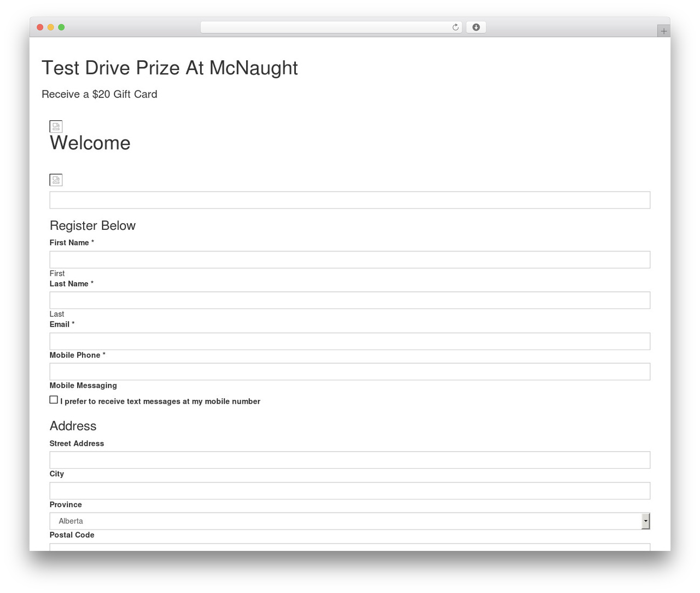Click the 'Register Below' heading

point(92,225)
